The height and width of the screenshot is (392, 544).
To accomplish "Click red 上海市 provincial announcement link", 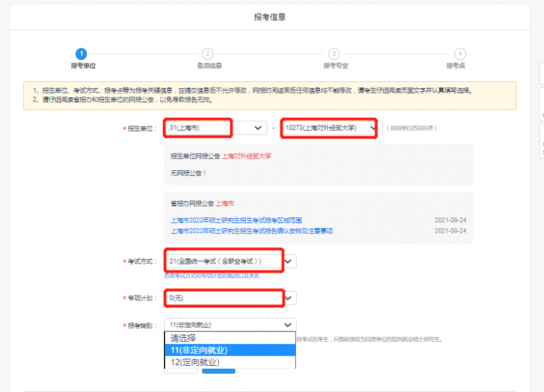I will click(225, 204).
